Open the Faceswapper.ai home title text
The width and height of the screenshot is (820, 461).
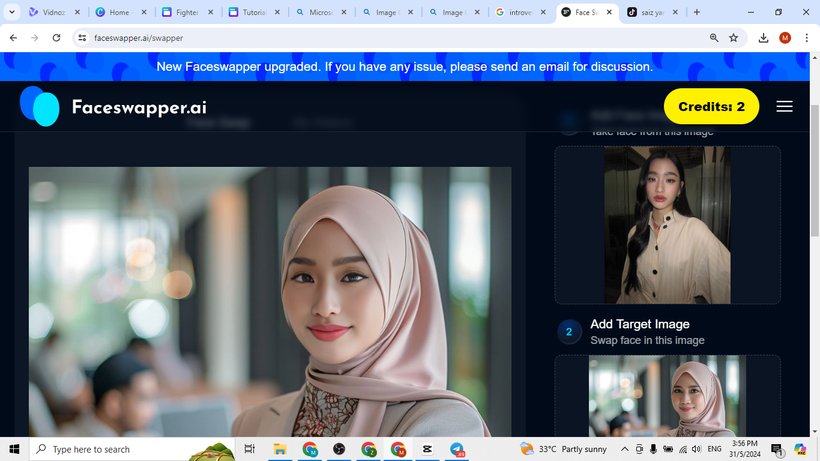tap(139, 107)
